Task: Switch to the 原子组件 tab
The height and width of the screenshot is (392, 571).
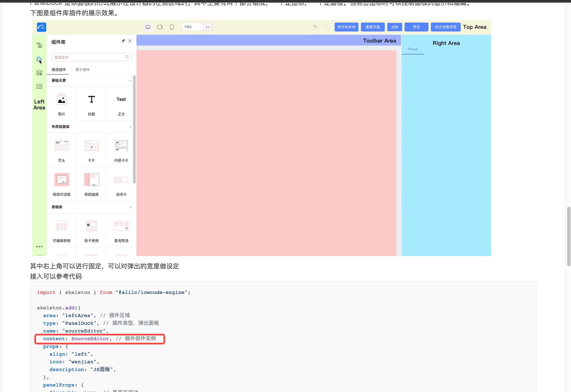Action: point(83,69)
